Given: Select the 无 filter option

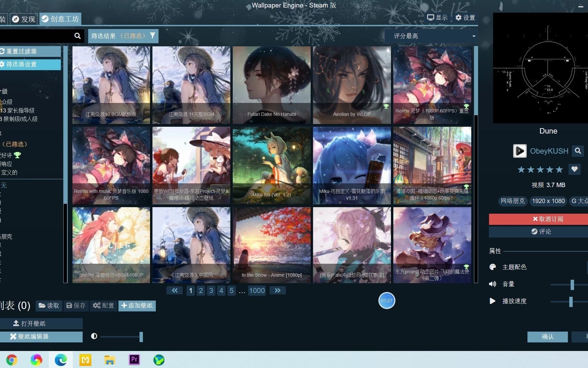Looking at the screenshot, I should pyautogui.click(x=4, y=185).
